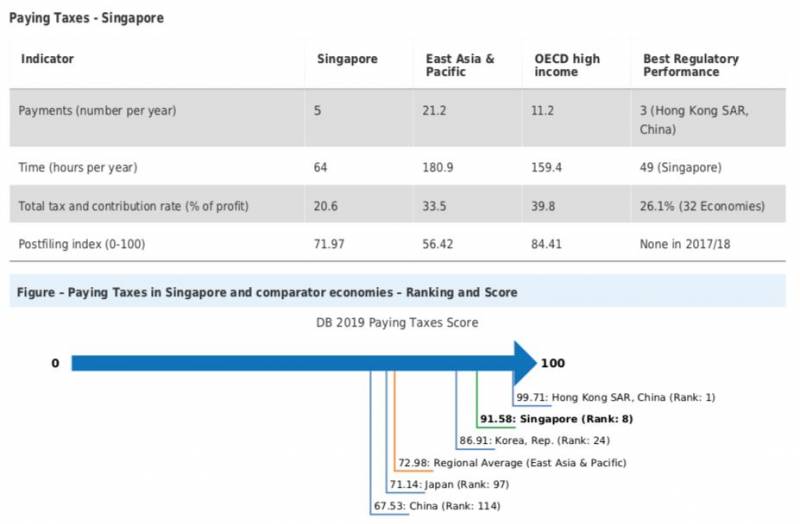
Task: Click the bold "91.58: Singapore (Rank: 8)" label
Action: 556,419
